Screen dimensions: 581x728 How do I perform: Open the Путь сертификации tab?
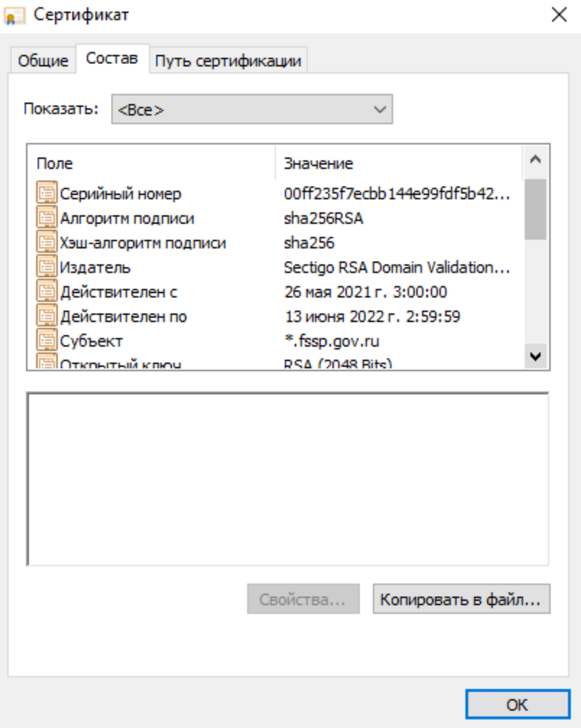click(228, 60)
